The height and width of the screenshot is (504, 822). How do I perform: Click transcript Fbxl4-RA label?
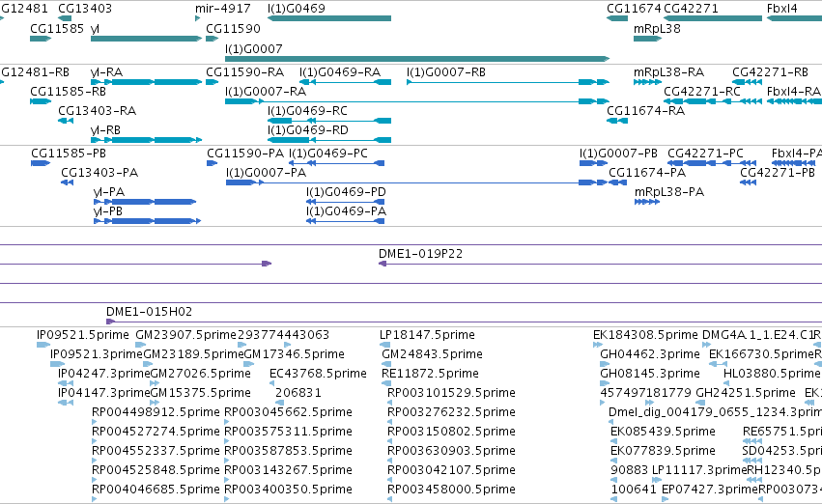[794, 91]
